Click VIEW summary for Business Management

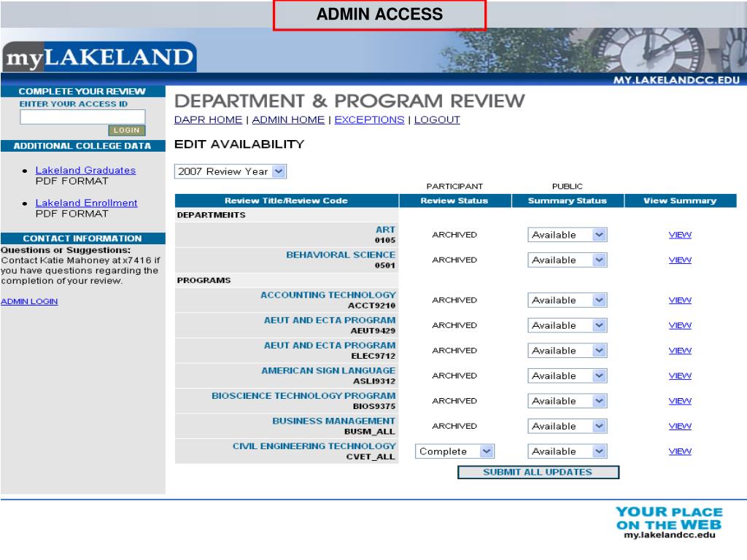[680, 426]
